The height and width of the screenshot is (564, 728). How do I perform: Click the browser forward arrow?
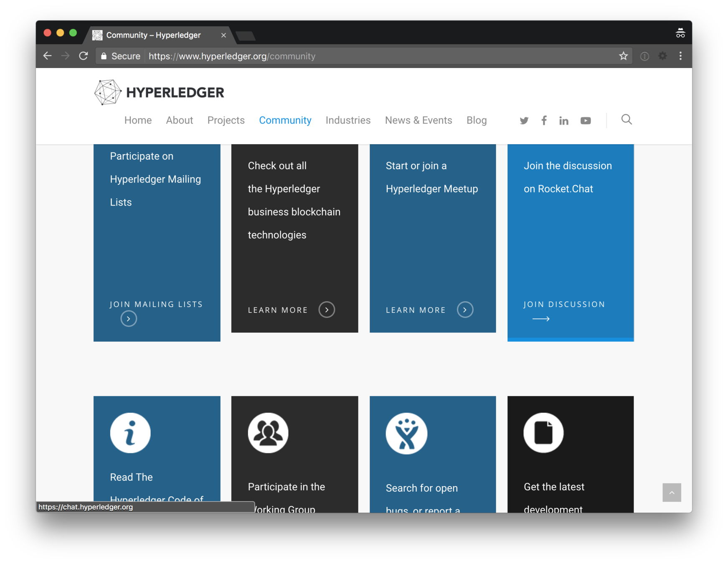click(66, 56)
